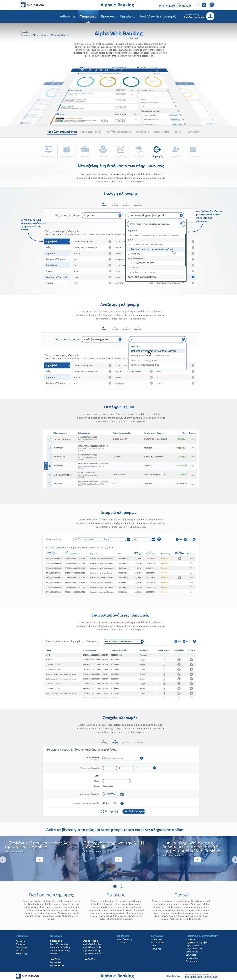
Task: Select the Επισκόπηση overview icon
Action: (48, 150)
